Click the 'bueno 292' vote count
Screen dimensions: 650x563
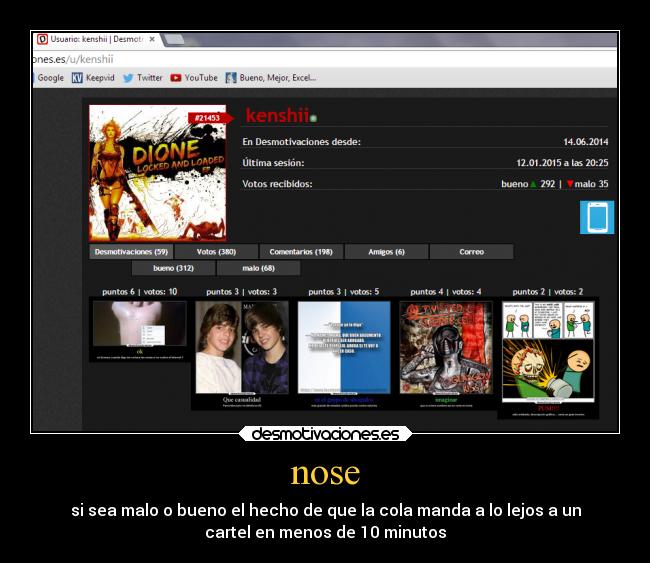tap(528, 184)
